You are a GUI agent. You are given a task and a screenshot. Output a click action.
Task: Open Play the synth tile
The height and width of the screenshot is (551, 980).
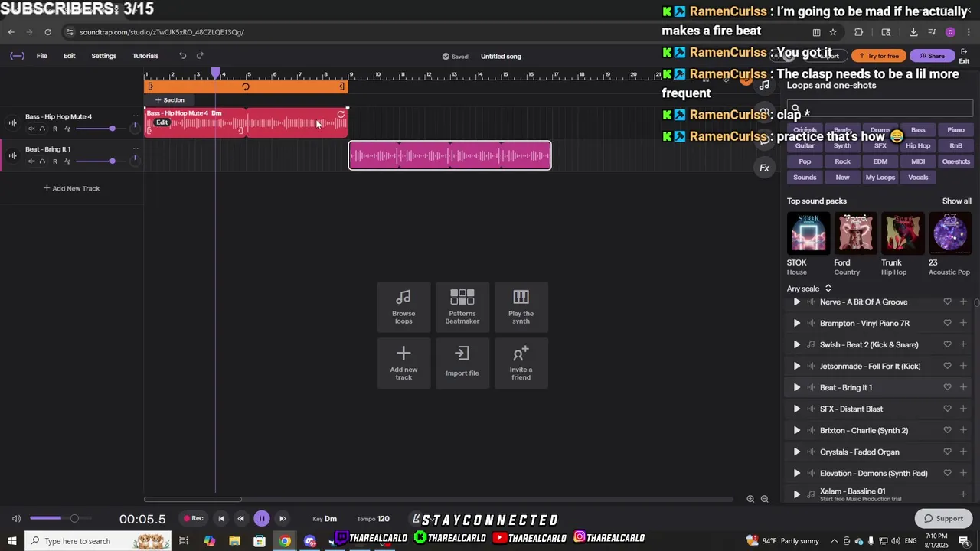click(521, 307)
